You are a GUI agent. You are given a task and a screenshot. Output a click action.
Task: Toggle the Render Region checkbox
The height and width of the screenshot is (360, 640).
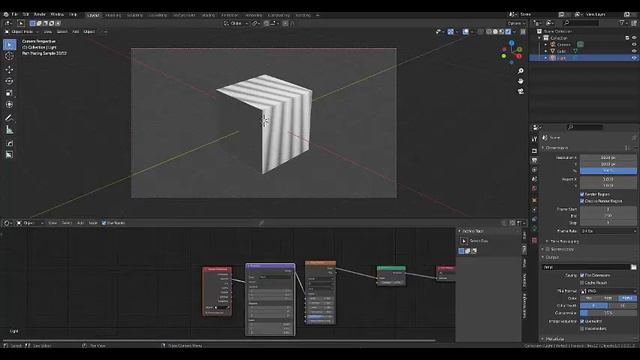tap(582, 194)
